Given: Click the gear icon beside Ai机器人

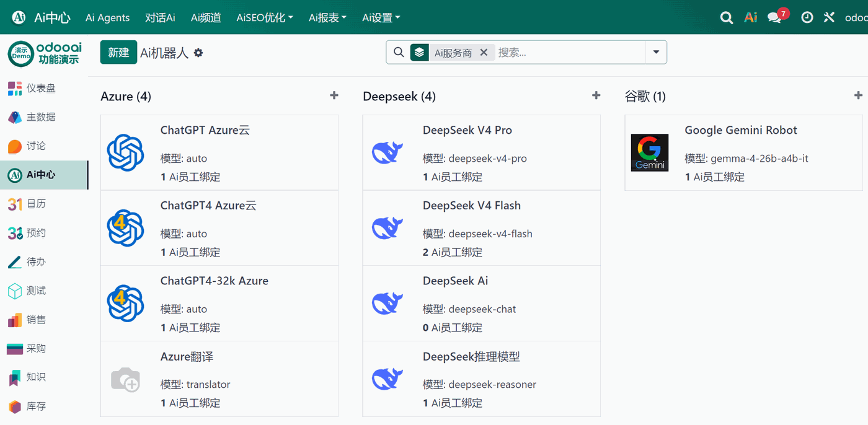Looking at the screenshot, I should click(x=198, y=53).
